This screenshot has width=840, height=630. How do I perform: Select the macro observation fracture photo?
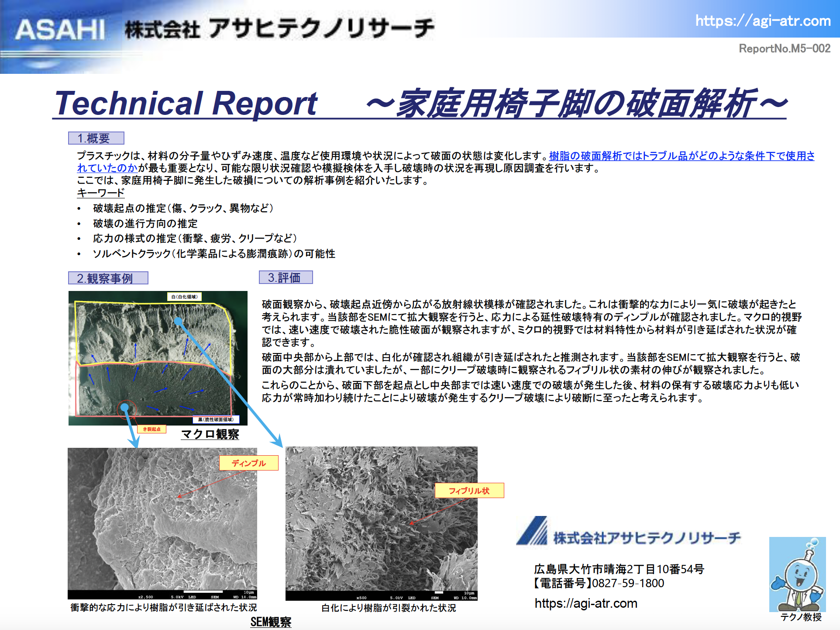(x=158, y=358)
